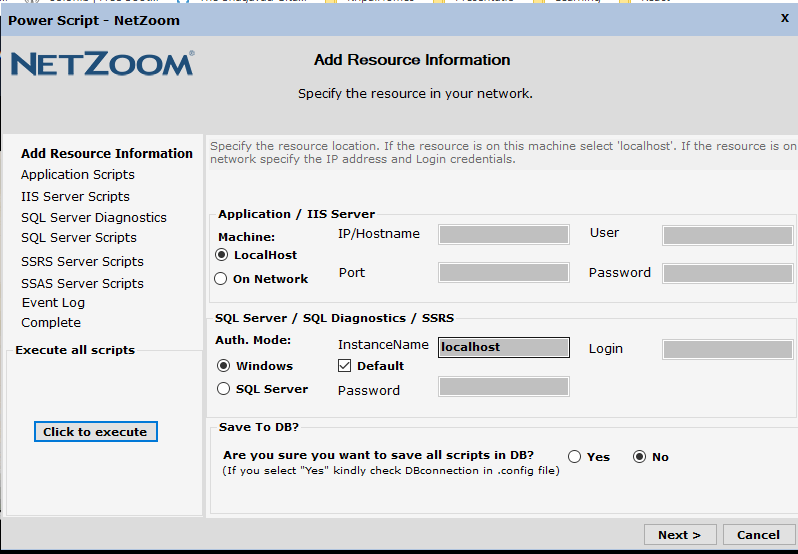Select the LocalHost machine radio button

coord(221,254)
